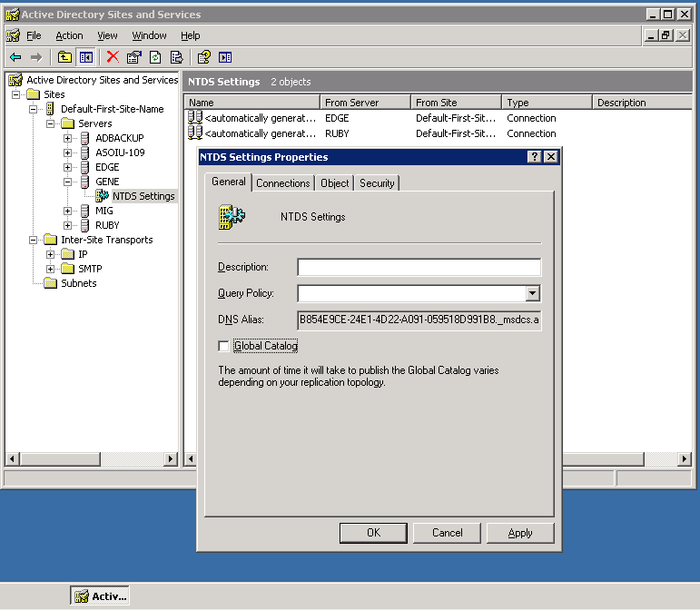
Task: Click the ASOIU-109 server icon
Action: coord(84,152)
